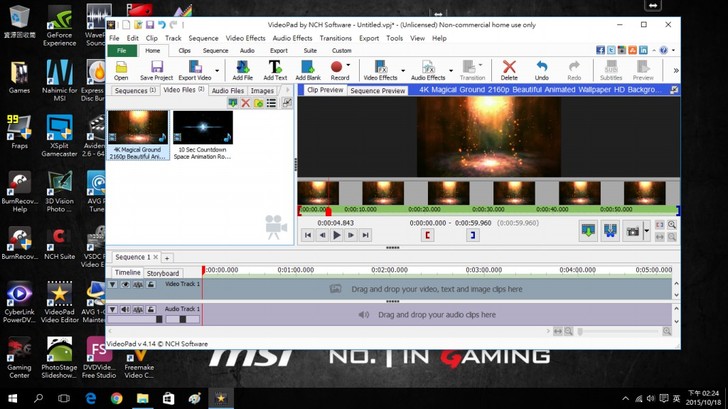The height and width of the screenshot is (409, 728).
Task: Switch to Sequence Preview tab
Action: click(x=377, y=90)
